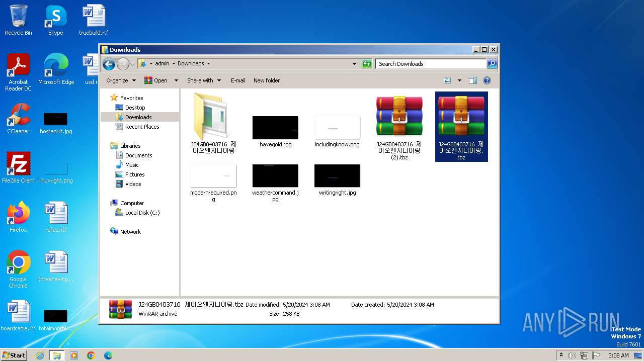Launch Firefox from the desktop
Image resolution: width=644 pixels, height=362 pixels.
[18, 217]
